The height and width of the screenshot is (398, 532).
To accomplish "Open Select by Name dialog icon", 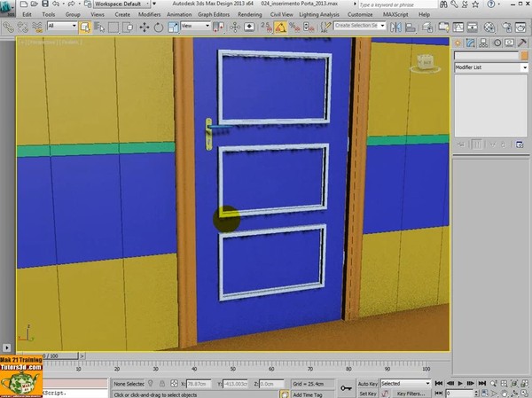I will (x=99, y=27).
